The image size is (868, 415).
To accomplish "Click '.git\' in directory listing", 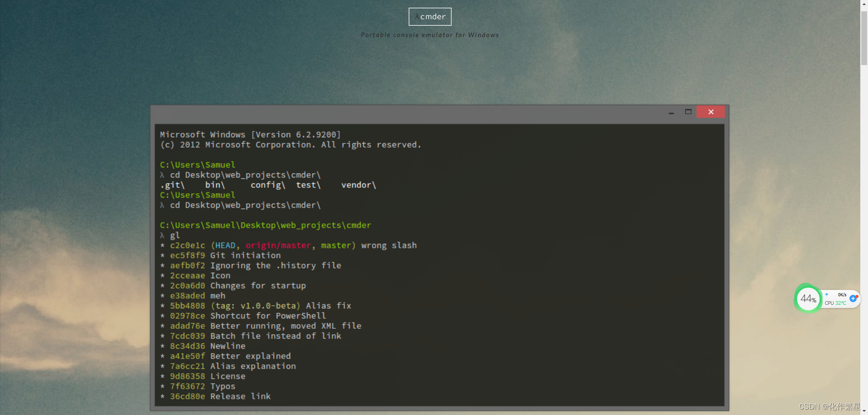I will 172,185.
